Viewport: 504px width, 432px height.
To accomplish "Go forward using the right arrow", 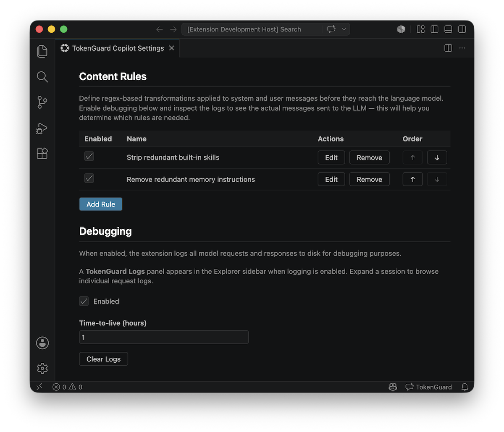I will (x=173, y=29).
